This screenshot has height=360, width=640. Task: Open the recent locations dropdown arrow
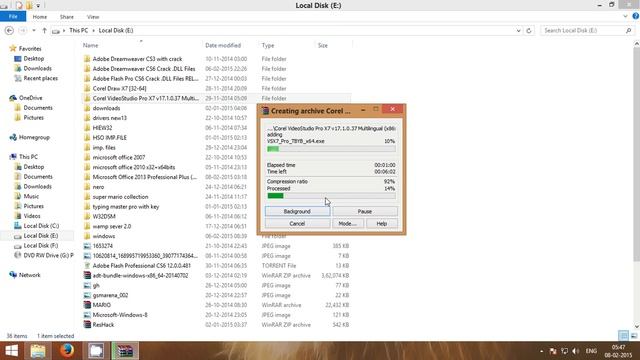34,31
